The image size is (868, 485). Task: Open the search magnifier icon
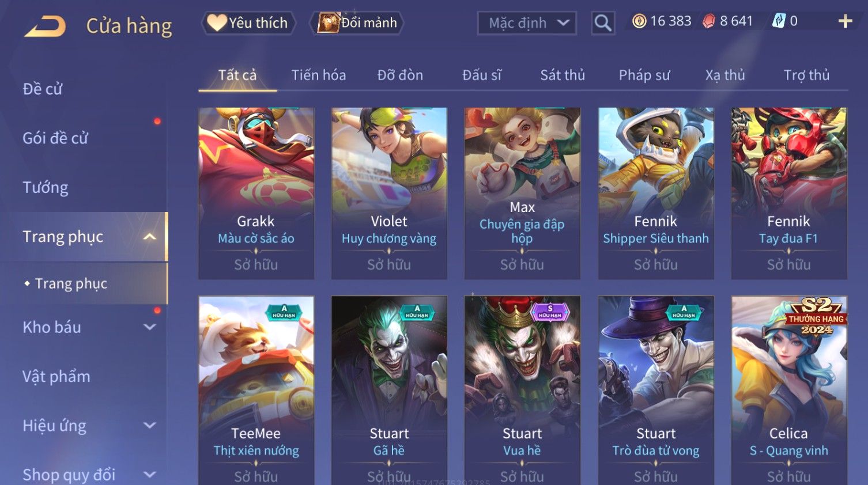[x=603, y=23]
